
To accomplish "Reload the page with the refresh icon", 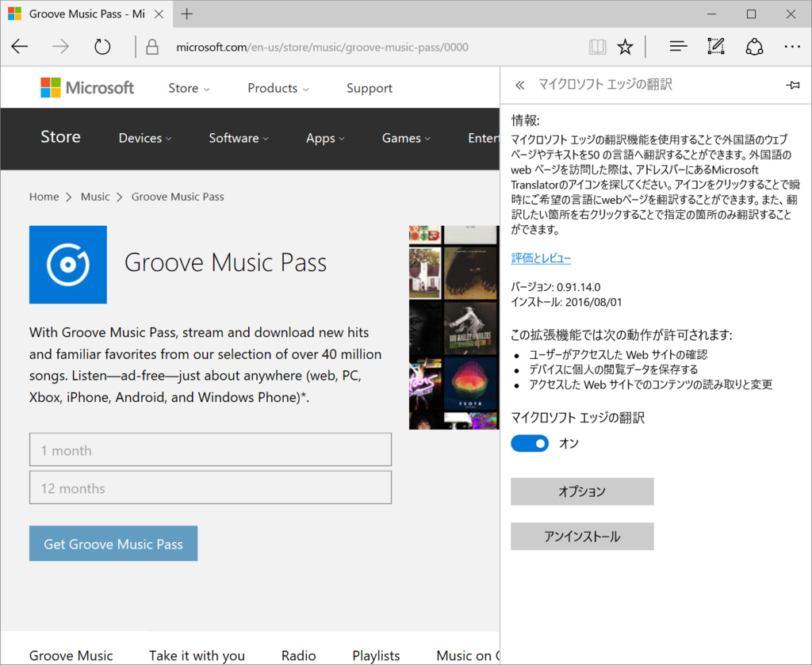I will click(102, 47).
